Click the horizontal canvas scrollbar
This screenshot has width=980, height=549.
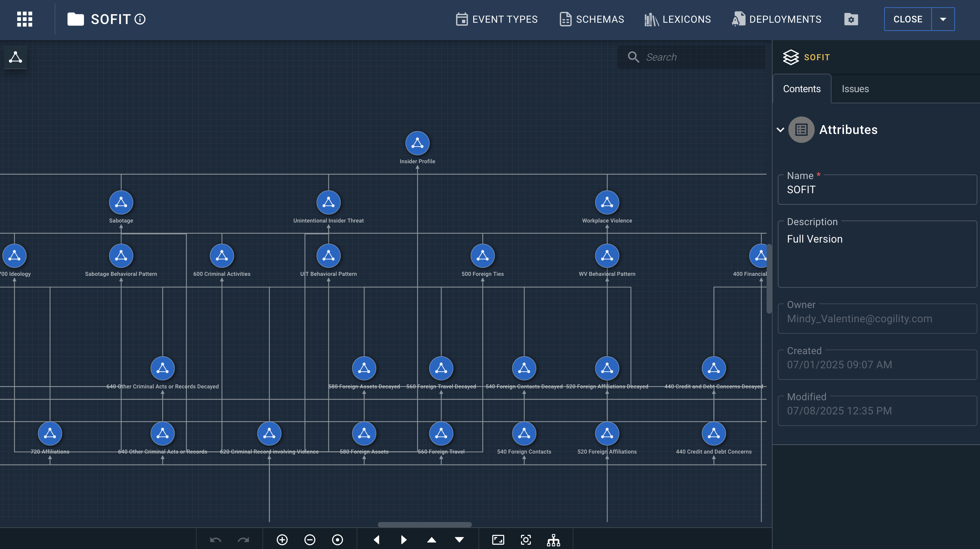tap(424, 524)
